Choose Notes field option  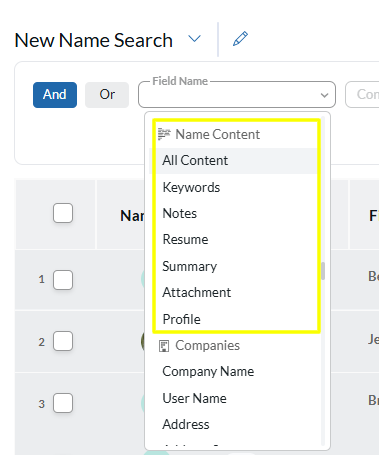tap(233, 213)
